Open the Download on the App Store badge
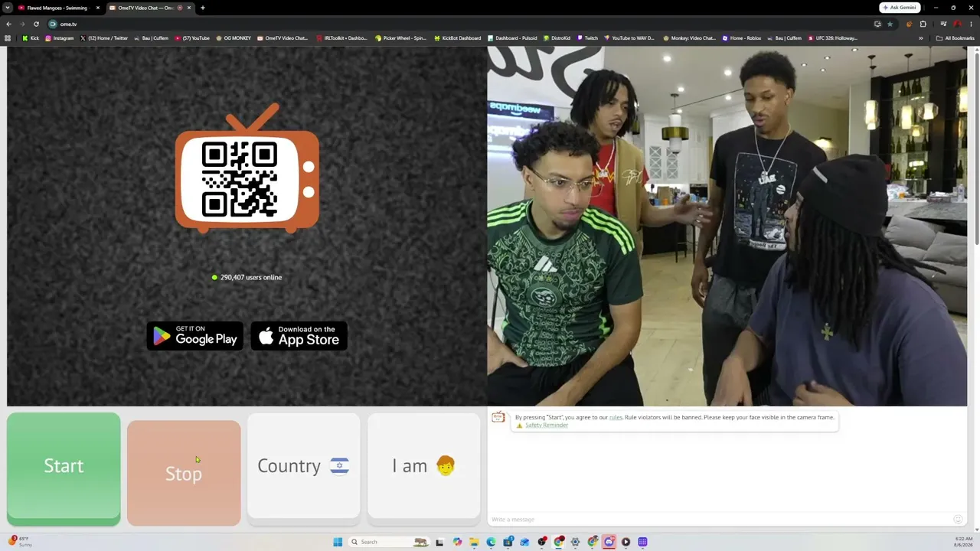Viewport: 980px width, 551px height. [299, 336]
